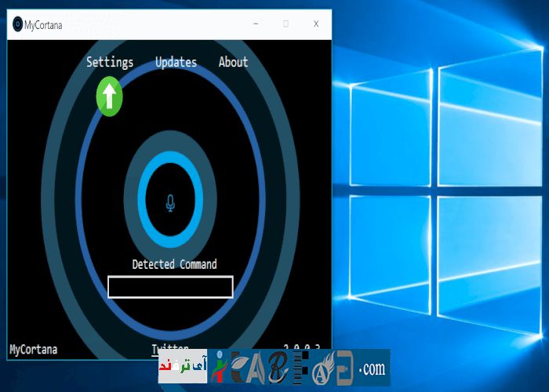Click the MyCortana window title text
The width and height of the screenshot is (549, 392).
tap(43, 25)
